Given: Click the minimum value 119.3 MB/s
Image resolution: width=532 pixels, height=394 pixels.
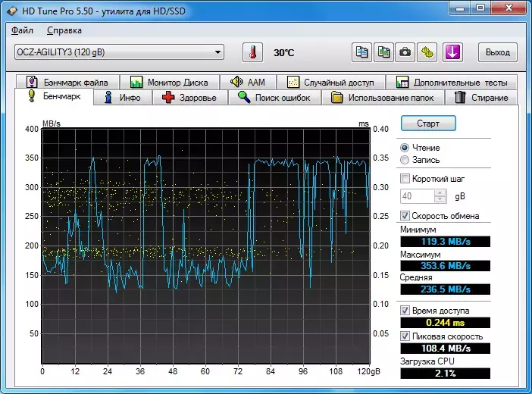Looking at the screenshot, I should (446, 241).
